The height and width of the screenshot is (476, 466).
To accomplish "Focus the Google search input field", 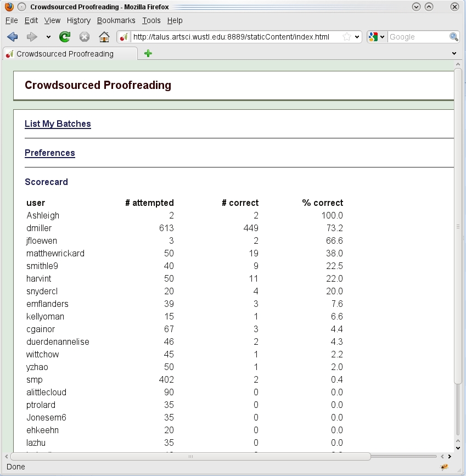I will 418,37.
